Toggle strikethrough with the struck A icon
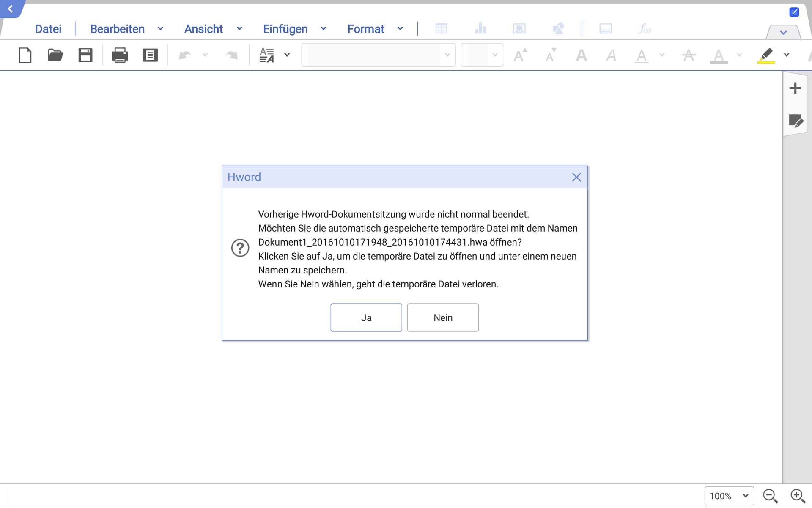 point(689,55)
